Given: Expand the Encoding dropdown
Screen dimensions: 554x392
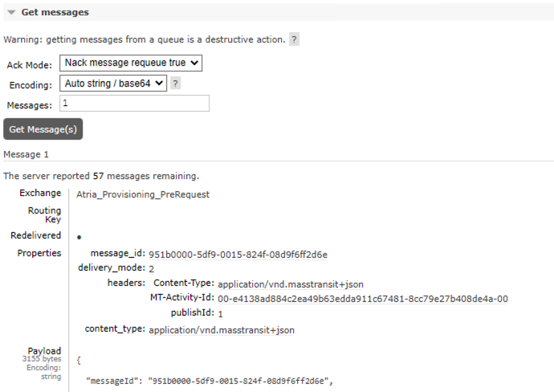Looking at the screenshot, I should pyautogui.click(x=113, y=83).
